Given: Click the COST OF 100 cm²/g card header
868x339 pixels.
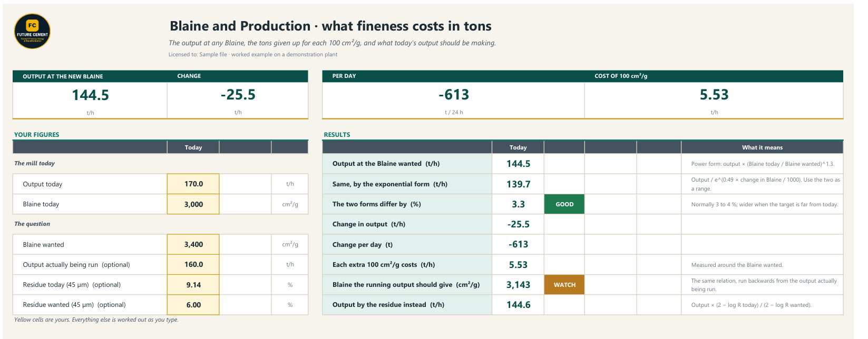Looking at the screenshot, I should 621,76.
